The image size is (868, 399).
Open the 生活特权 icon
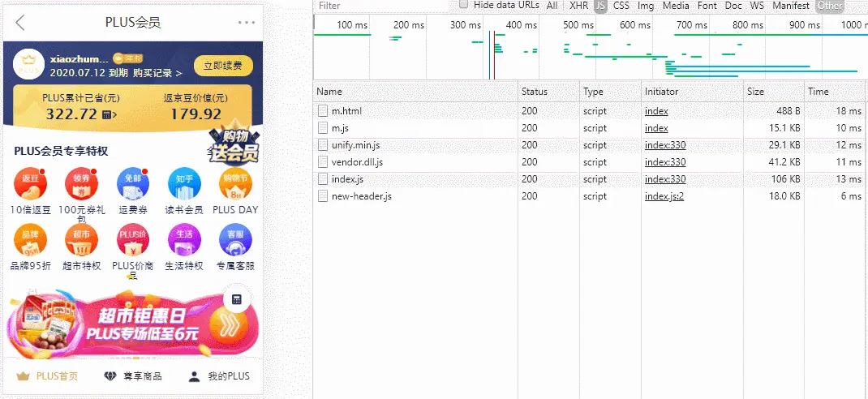coord(184,239)
